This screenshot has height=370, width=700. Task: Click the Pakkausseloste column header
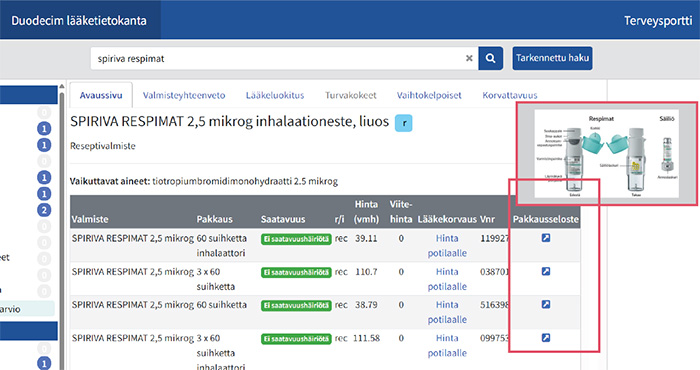coord(546,219)
